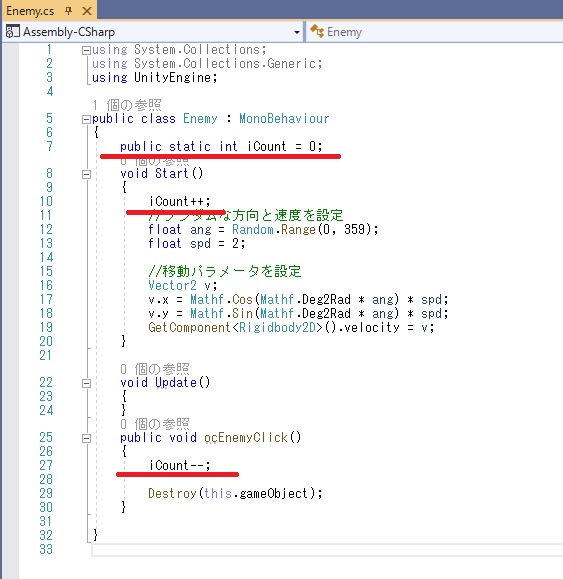Viewport: 563px width, 579px height.
Task: Select the Enemy.cs document tab
Action: (30, 11)
